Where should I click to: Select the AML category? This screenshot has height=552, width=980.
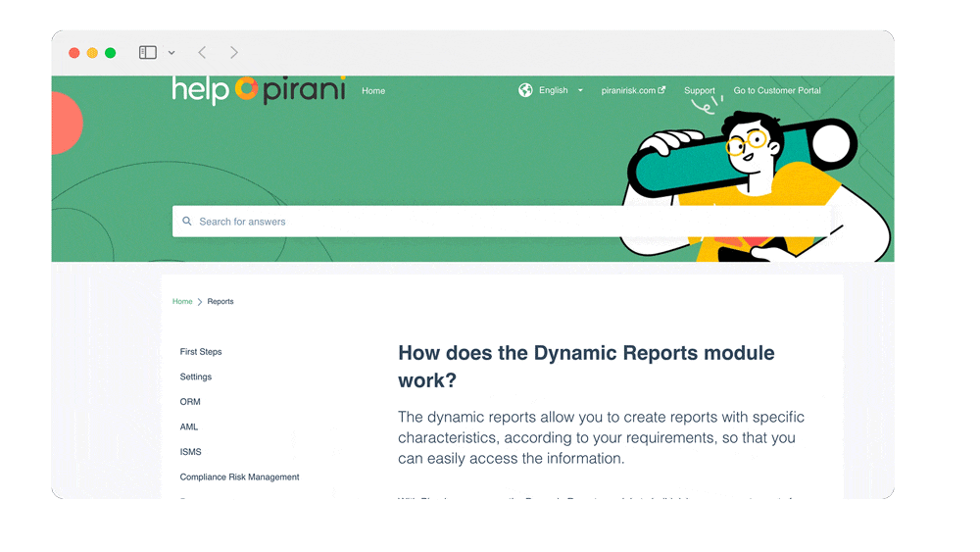point(189,427)
